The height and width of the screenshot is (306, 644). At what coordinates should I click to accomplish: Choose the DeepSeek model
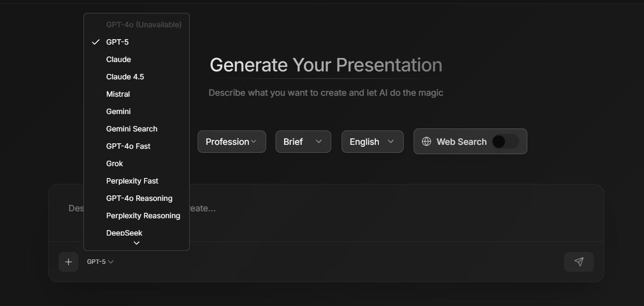137,233
